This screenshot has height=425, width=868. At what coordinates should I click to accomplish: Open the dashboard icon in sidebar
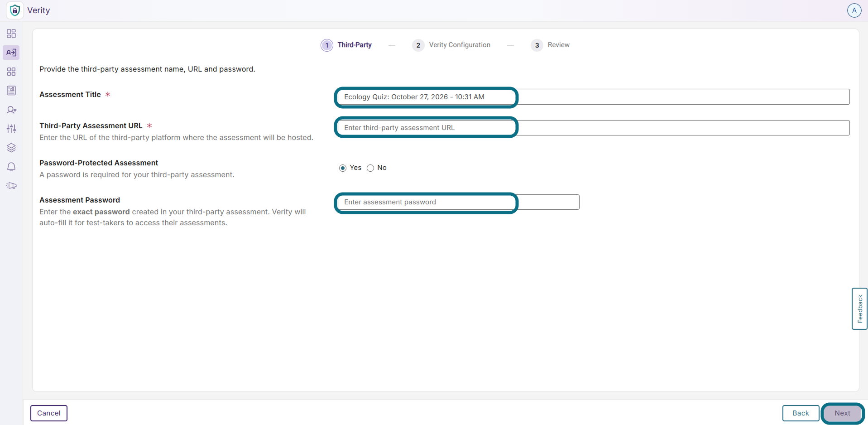point(11,34)
